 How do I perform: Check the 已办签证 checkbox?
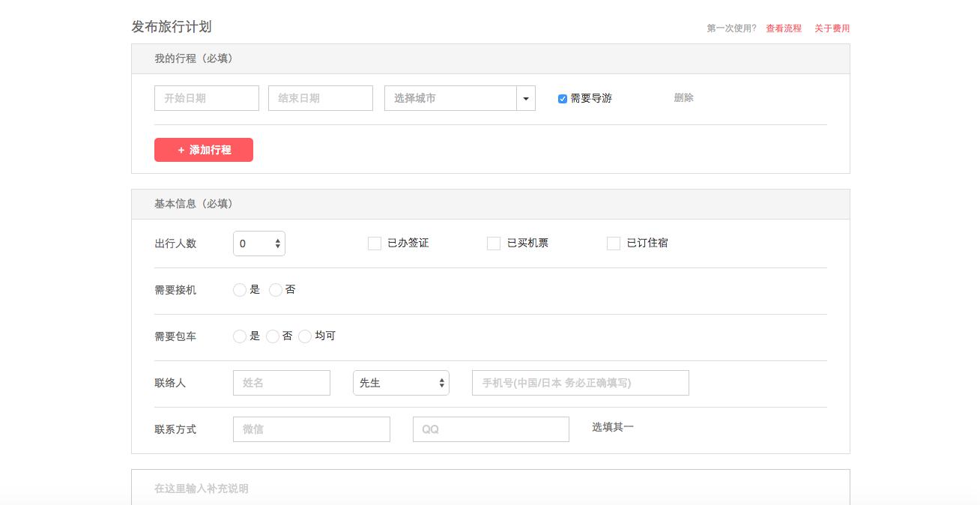click(x=375, y=244)
